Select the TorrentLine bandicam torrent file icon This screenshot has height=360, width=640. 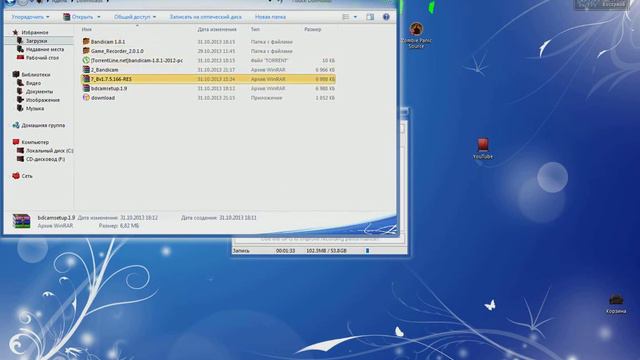click(86, 60)
